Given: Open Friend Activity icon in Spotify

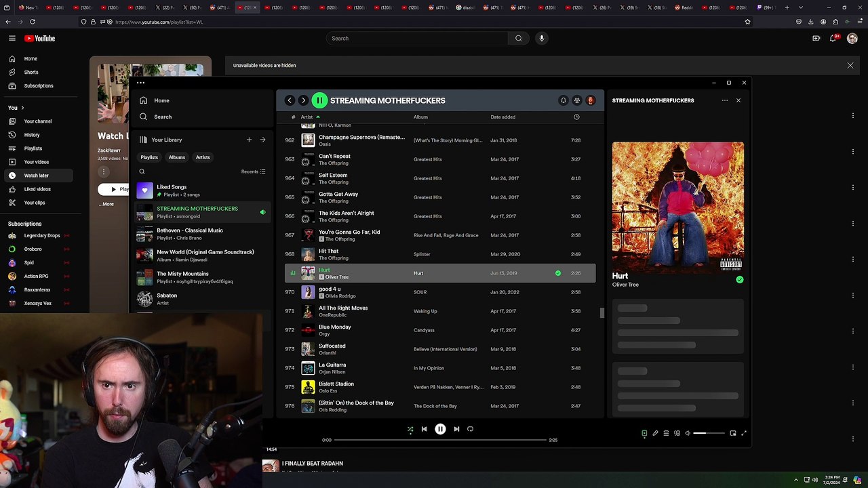Looking at the screenshot, I should pyautogui.click(x=576, y=100).
